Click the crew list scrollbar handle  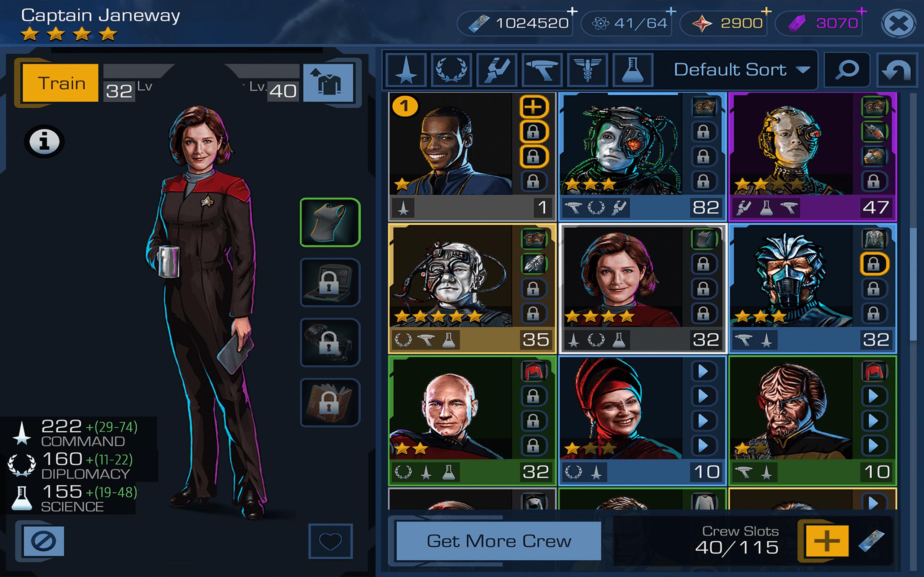[x=913, y=284]
